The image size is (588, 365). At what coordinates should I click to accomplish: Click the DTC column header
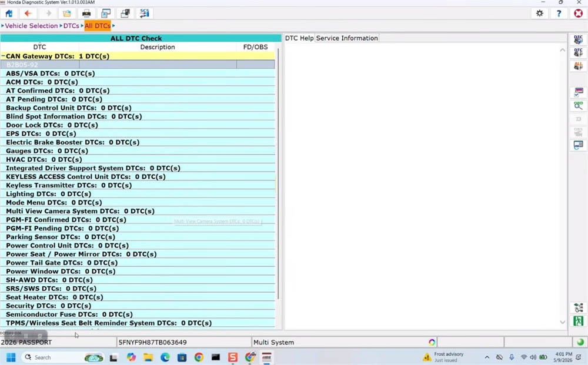[39, 47]
